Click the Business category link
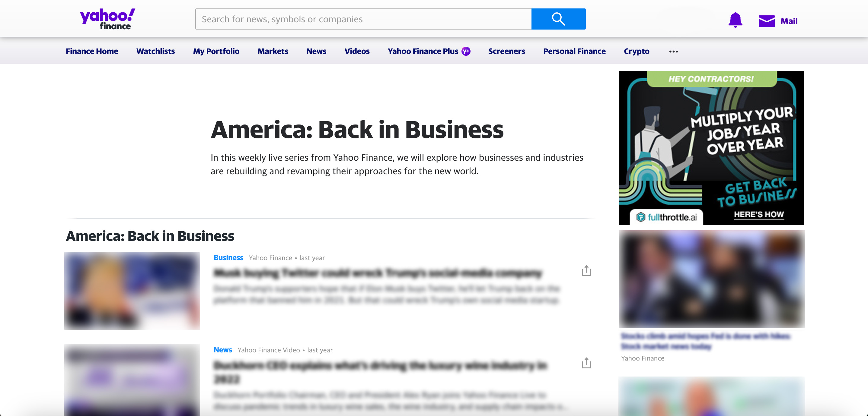 [x=228, y=257]
